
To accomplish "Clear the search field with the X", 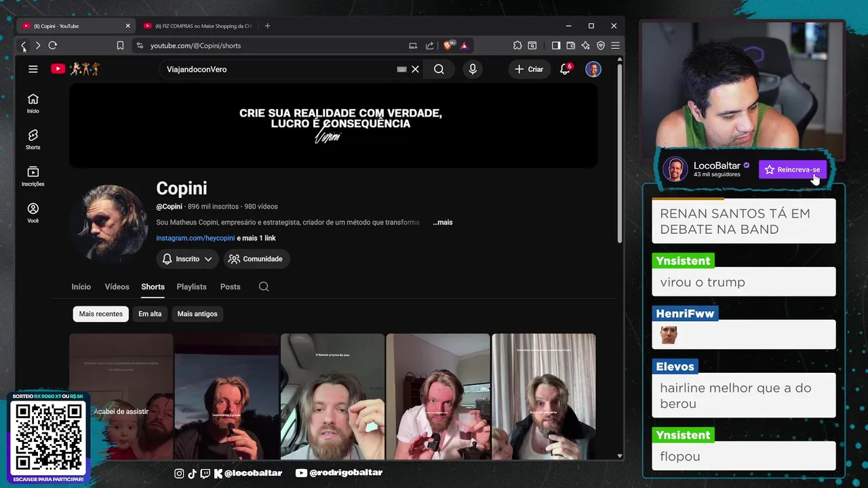I will click(x=416, y=69).
